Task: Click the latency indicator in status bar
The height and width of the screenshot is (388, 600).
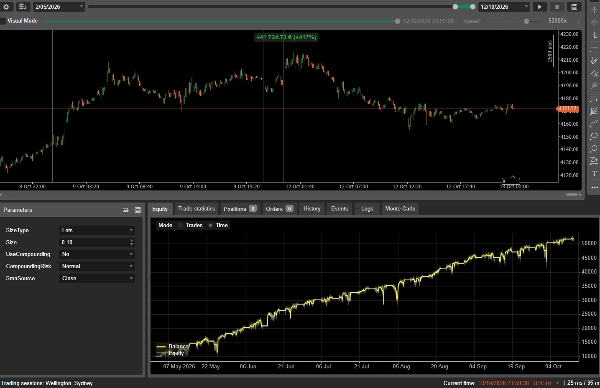Action: (x=583, y=383)
